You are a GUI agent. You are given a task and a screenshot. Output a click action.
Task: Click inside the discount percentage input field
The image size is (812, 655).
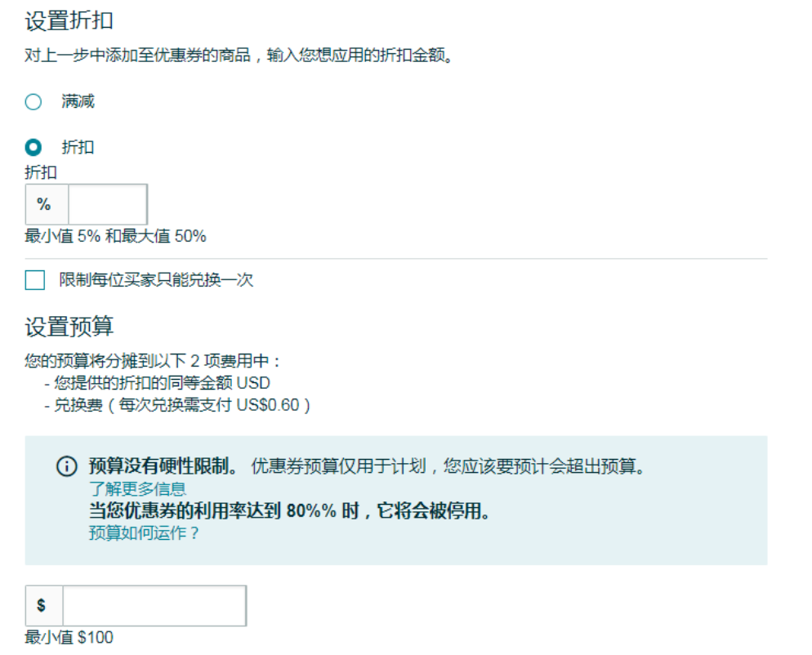click(106, 204)
